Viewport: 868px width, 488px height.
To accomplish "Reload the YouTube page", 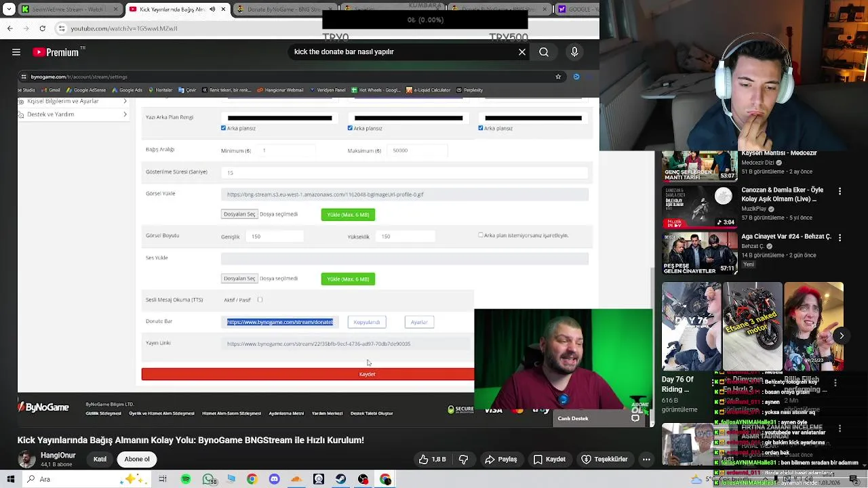I will [42, 28].
